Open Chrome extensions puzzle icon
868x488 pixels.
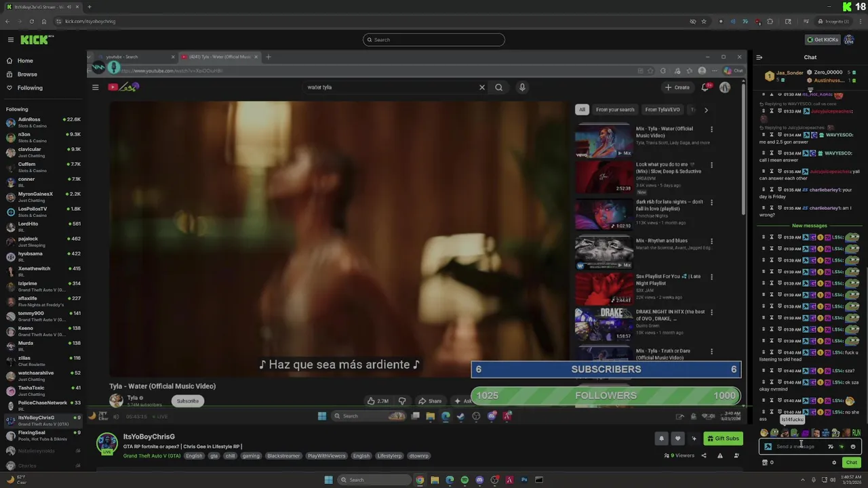point(770,21)
